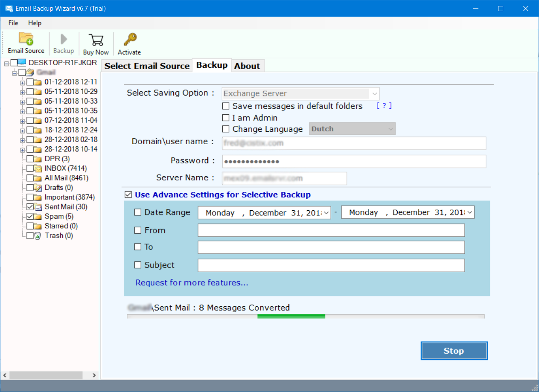Click the Domain\user name input field

[x=354, y=143]
